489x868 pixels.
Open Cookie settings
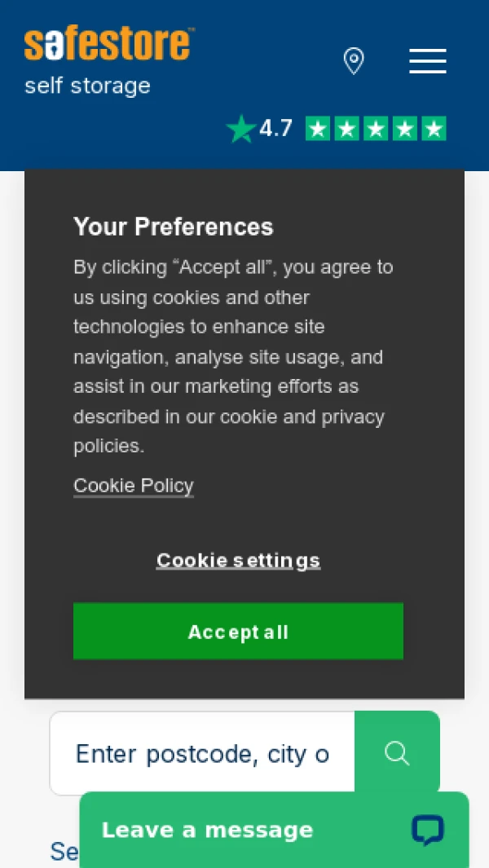(238, 561)
